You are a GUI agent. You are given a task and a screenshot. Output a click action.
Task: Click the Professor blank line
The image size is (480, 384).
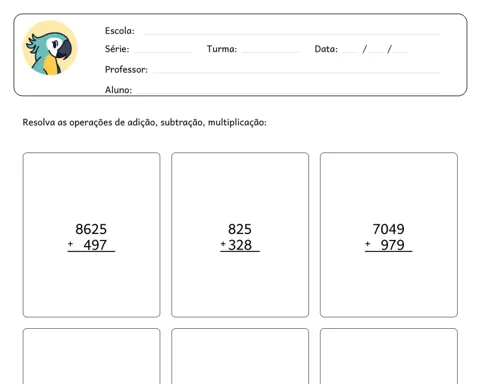(296, 72)
